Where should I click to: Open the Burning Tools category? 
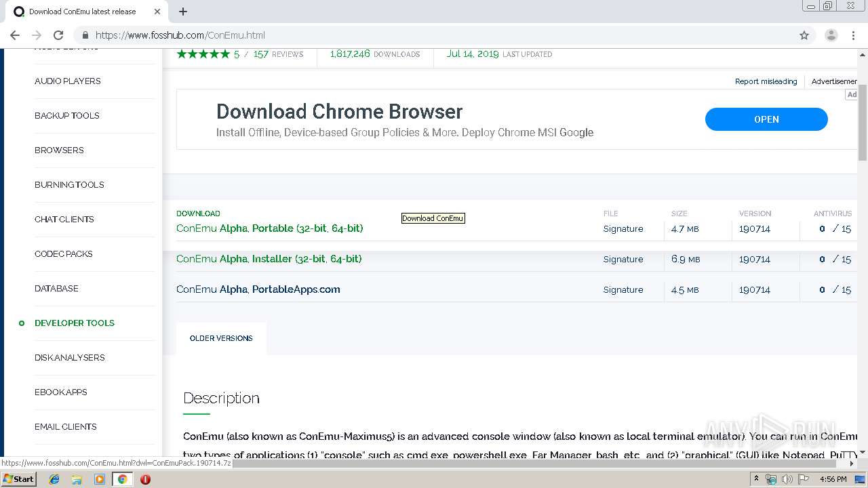coord(69,185)
